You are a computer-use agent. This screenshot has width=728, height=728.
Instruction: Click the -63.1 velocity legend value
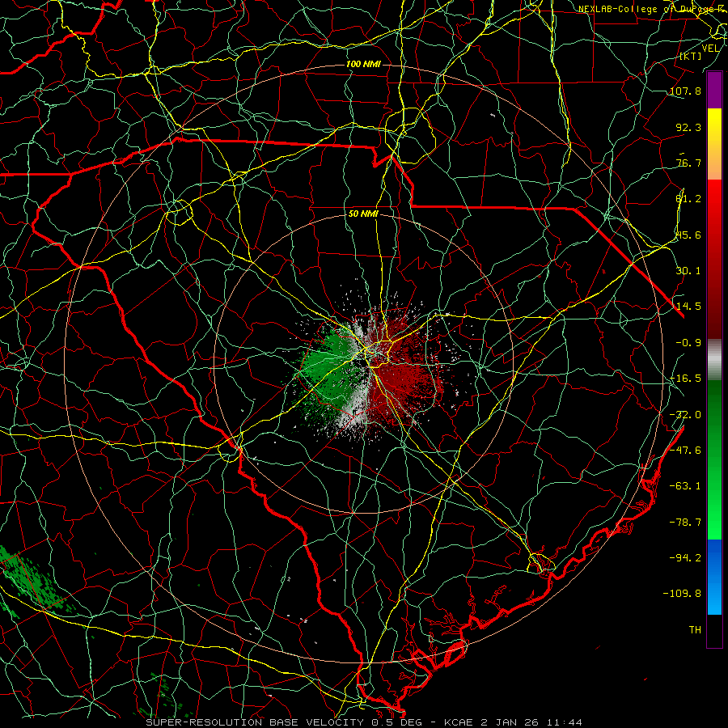(685, 486)
